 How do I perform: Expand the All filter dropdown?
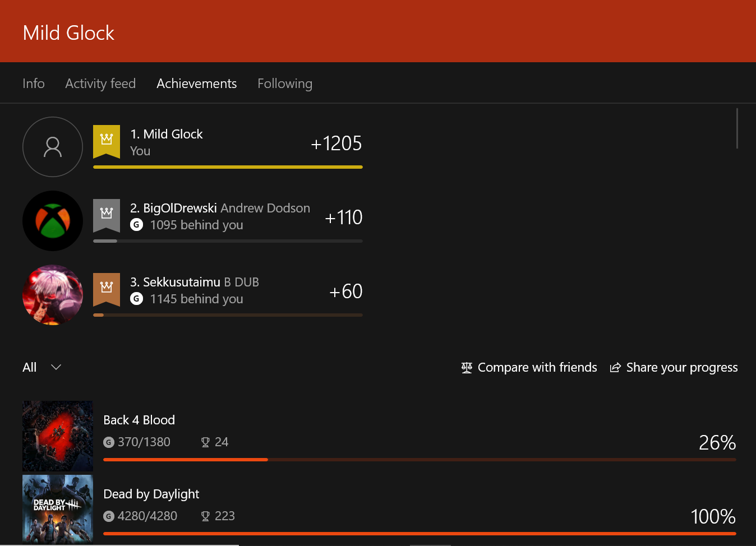point(42,367)
